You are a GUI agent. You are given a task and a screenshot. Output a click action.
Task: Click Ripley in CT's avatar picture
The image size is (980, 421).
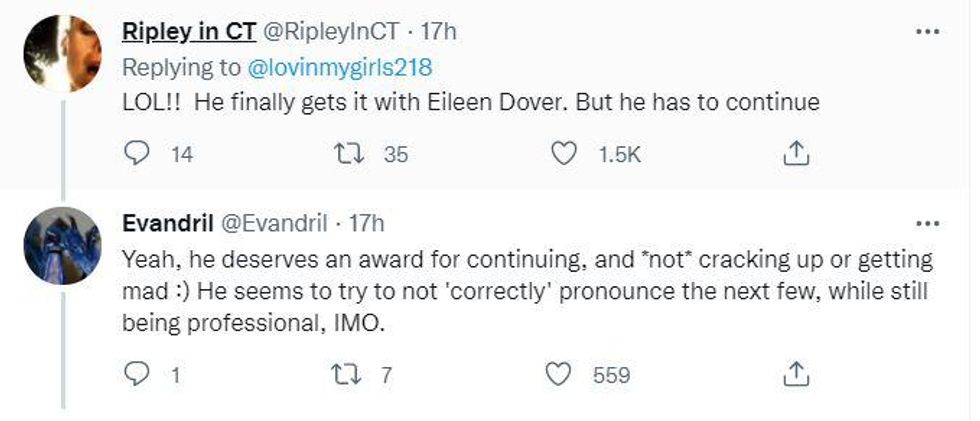click(x=62, y=54)
